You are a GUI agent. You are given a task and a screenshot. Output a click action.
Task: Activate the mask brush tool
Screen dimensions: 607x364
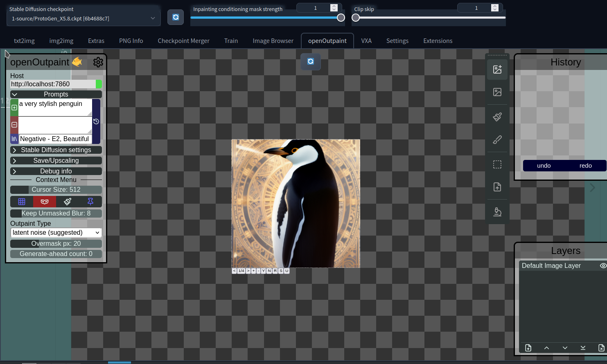[x=497, y=117]
